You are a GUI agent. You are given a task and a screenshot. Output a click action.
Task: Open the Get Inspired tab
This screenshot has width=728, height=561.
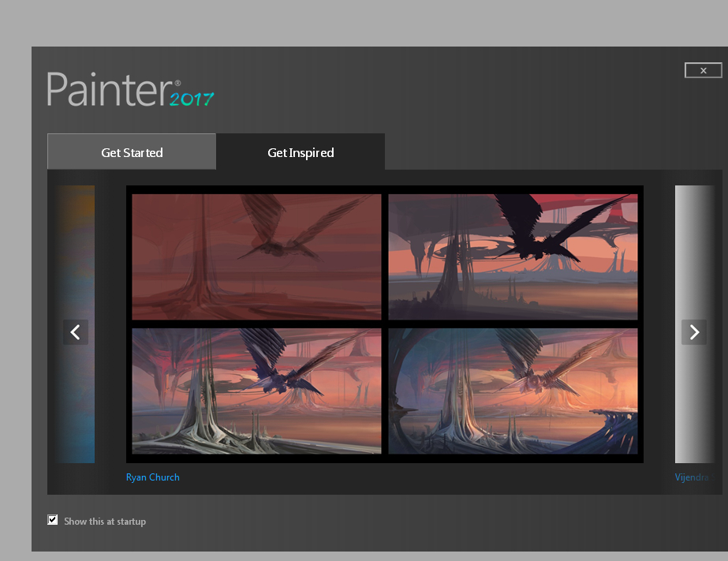(301, 151)
